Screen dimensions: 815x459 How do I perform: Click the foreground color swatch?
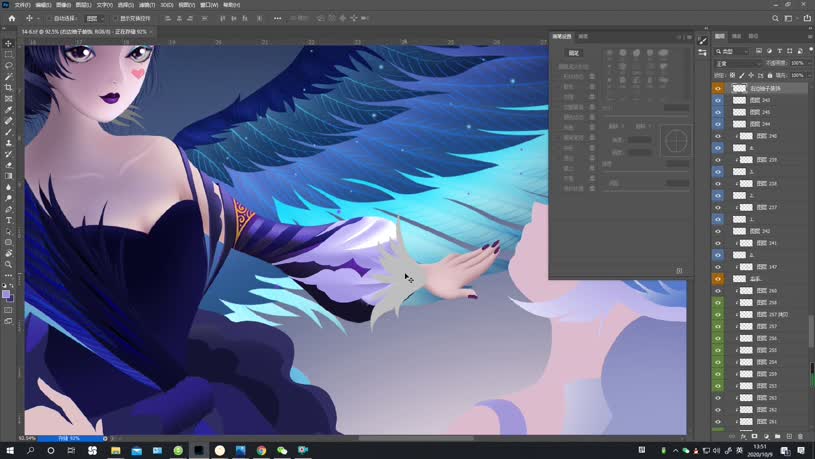pyautogui.click(x=6, y=294)
